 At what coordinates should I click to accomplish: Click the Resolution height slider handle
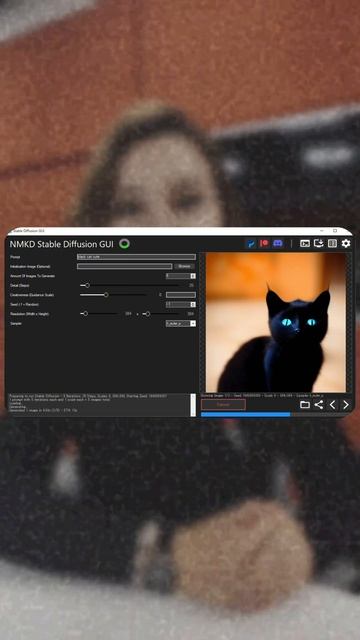tap(148, 314)
